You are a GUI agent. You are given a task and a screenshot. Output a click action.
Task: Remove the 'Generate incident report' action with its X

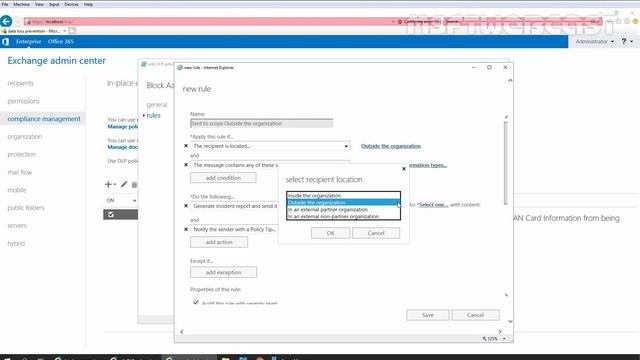pyautogui.click(x=186, y=206)
